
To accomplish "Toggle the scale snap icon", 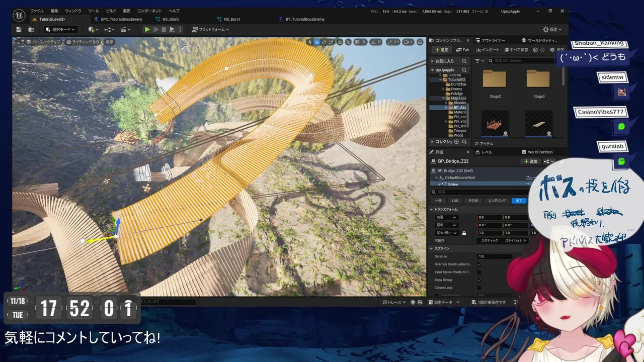I will 389,42.
